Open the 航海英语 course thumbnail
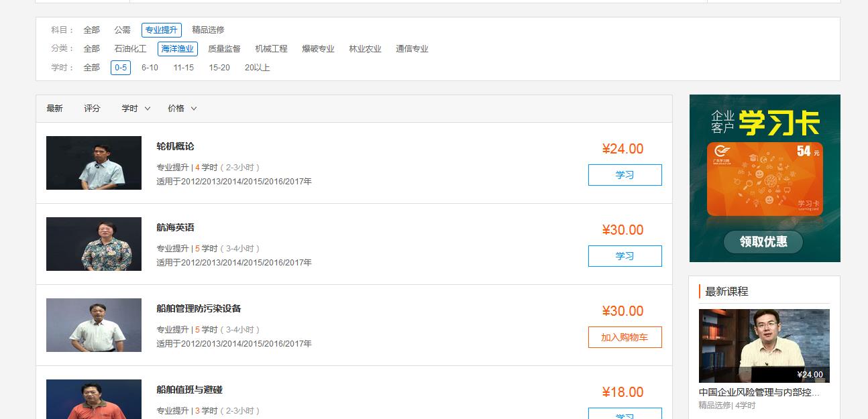Viewport: 868px width, 419px height. (94, 244)
